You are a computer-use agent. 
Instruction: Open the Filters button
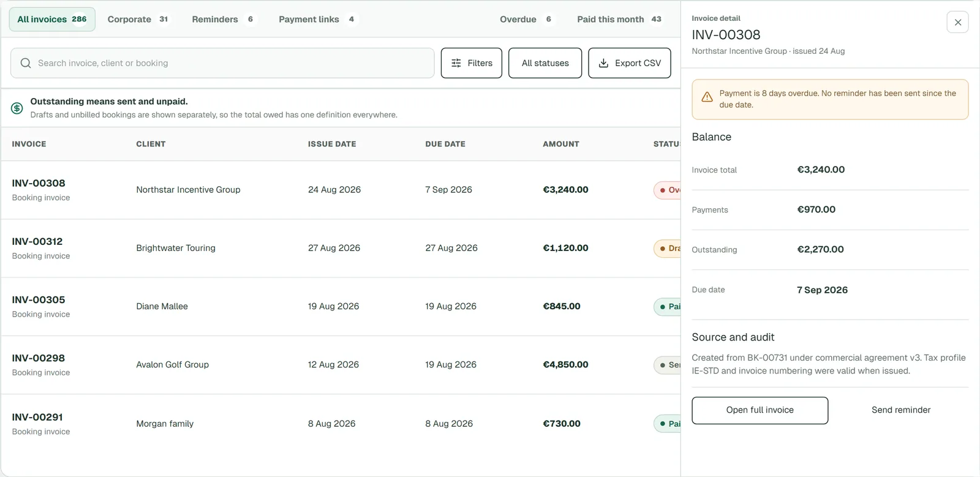[x=472, y=63]
